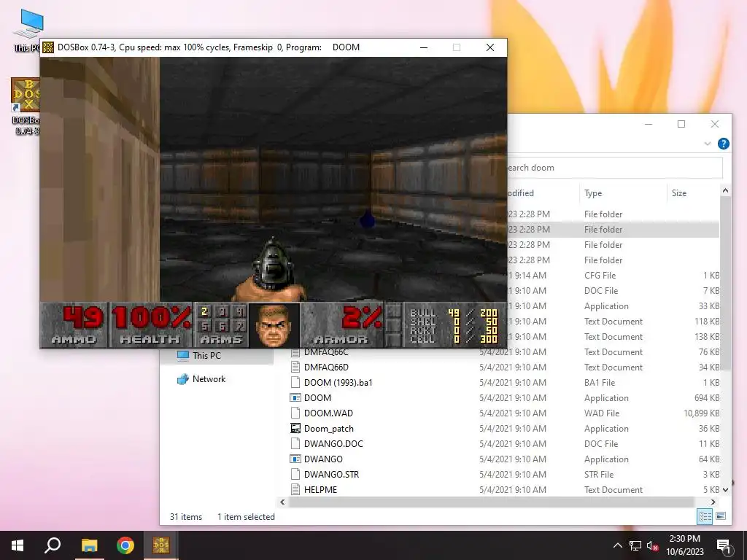Sort files by the Size column
Image resolution: width=747 pixels, height=560 pixels.
693,192
